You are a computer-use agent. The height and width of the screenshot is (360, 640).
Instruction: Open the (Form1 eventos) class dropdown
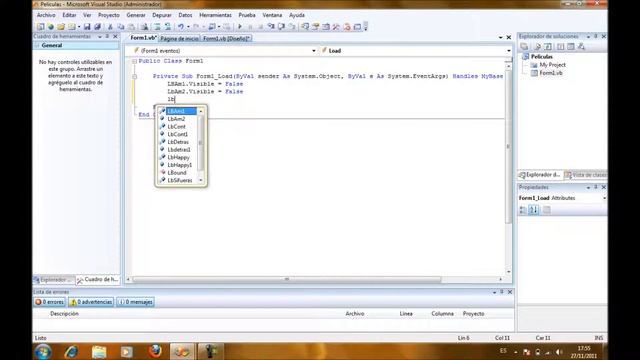313,51
